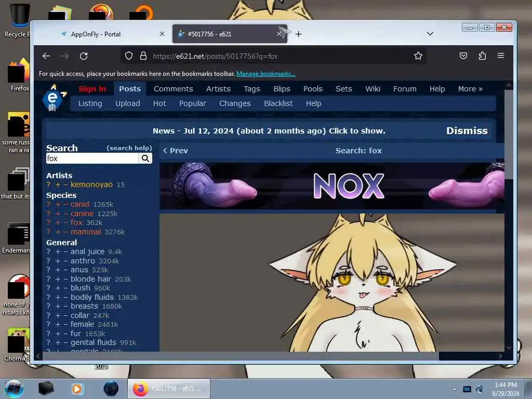Click the News banner to show it
The image size is (532, 399).
(269, 131)
